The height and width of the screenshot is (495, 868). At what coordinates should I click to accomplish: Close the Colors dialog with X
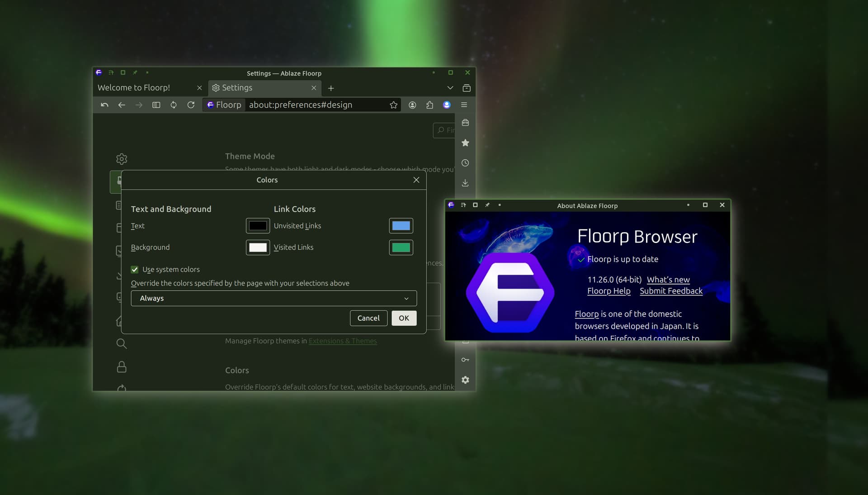416,180
